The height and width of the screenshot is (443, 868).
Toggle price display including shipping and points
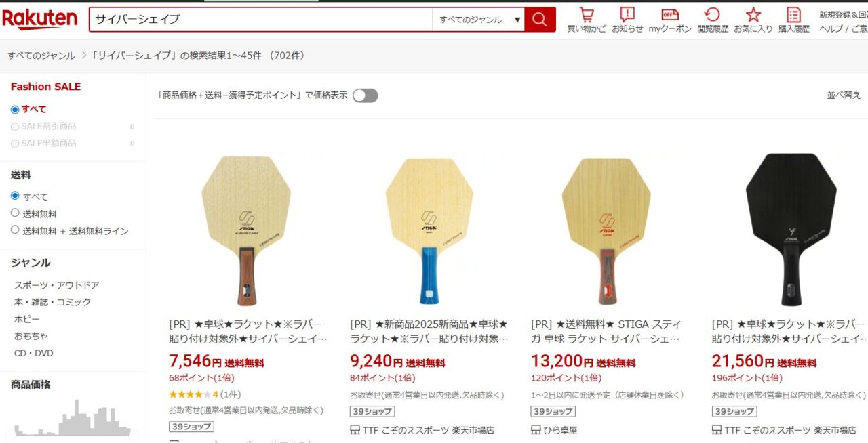(x=365, y=96)
